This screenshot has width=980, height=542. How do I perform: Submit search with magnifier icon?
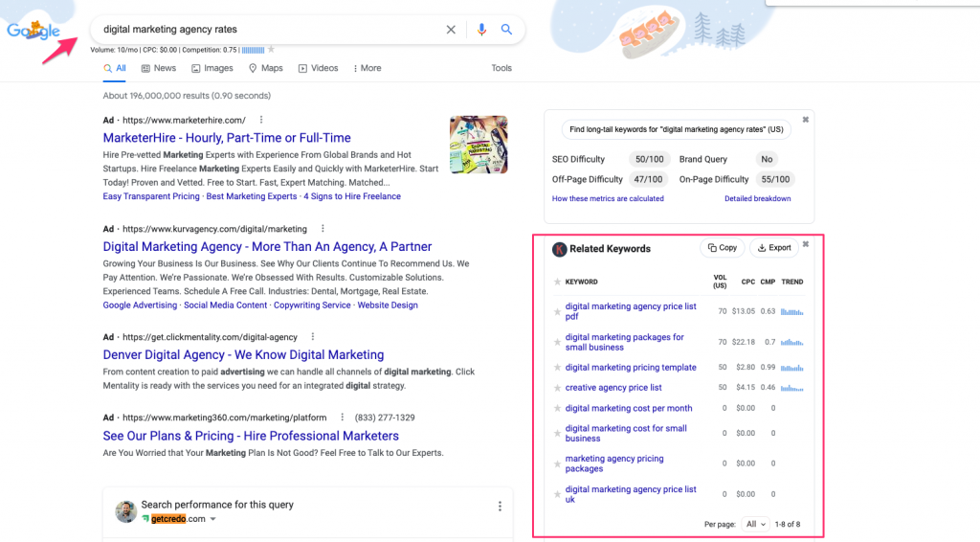point(506,30)
